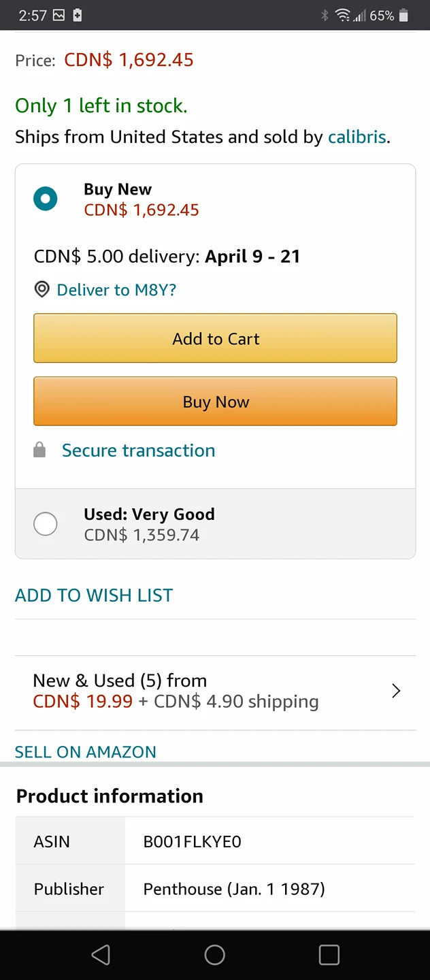Open the calibris seller link
Viewport: 430px width, 980px height.
click(357, 137)
